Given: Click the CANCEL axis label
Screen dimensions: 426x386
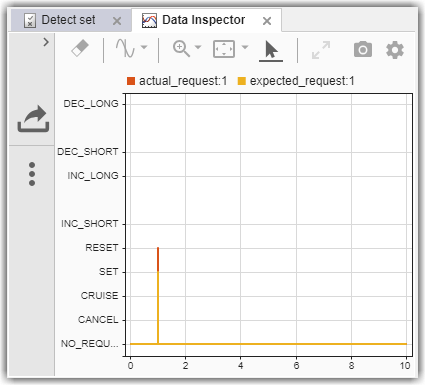Looking at the screenshot, I should coord(98,320).
